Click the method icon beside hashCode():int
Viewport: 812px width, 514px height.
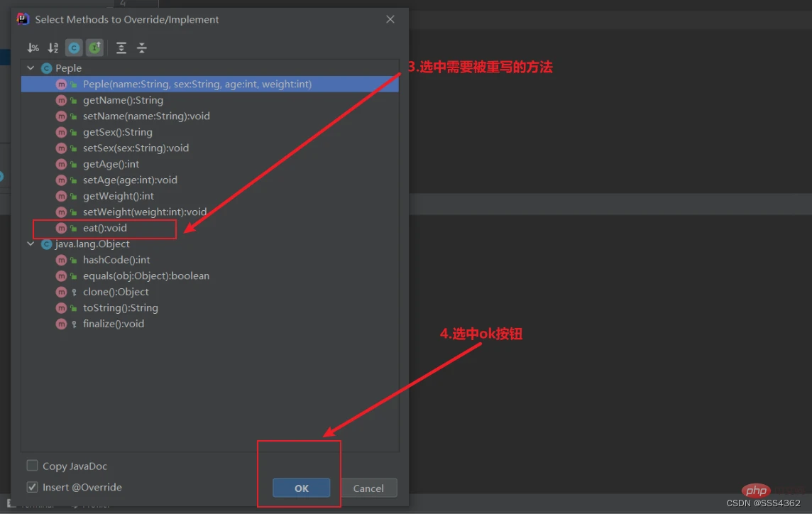[61, 260]
